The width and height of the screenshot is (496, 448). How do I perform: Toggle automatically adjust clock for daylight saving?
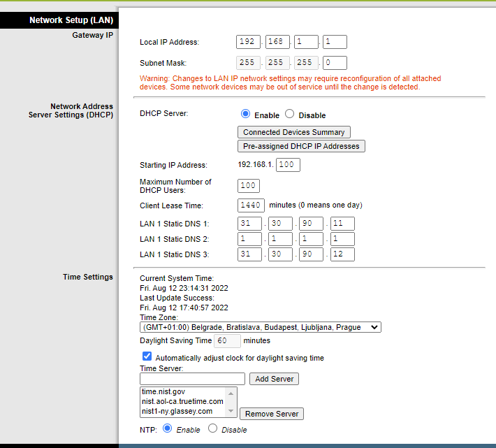147,356
